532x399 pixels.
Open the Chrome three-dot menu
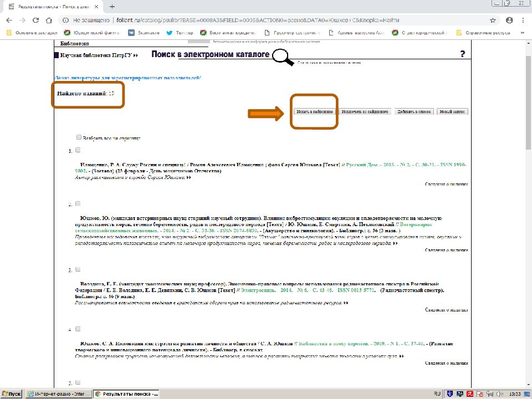tap(524, 20)
